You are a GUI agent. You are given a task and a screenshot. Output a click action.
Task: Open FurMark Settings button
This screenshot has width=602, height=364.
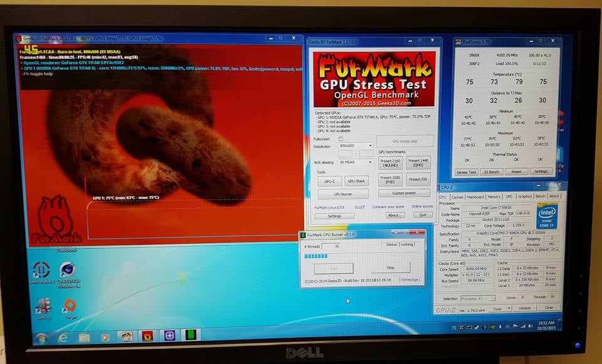(334, 216)
